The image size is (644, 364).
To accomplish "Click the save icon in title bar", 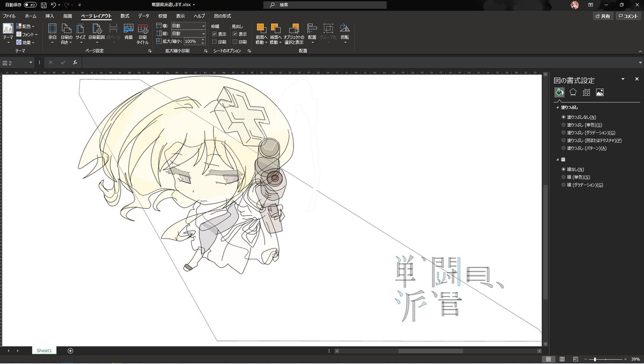I will pos(43,4).
